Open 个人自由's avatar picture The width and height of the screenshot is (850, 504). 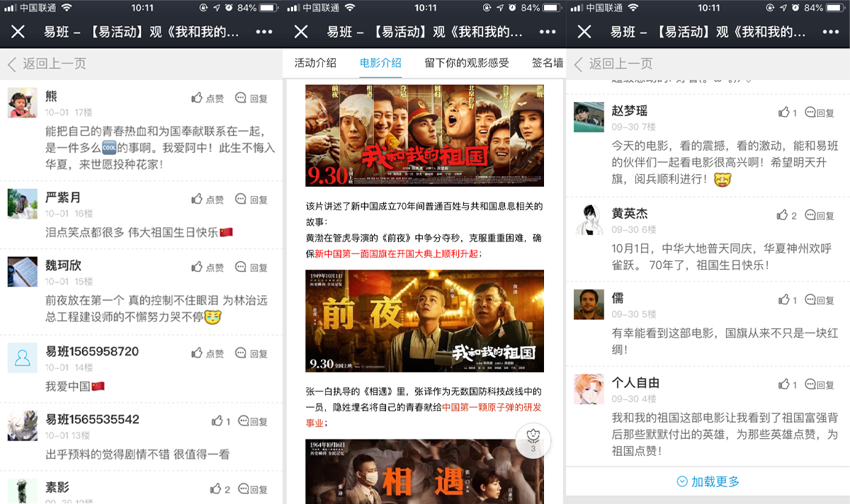tap(589, 389)
